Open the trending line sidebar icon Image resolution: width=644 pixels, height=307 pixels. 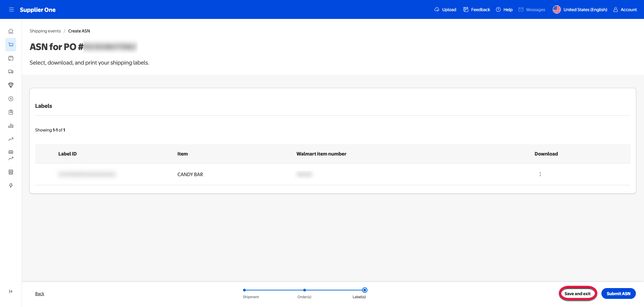tap(11, 139)
